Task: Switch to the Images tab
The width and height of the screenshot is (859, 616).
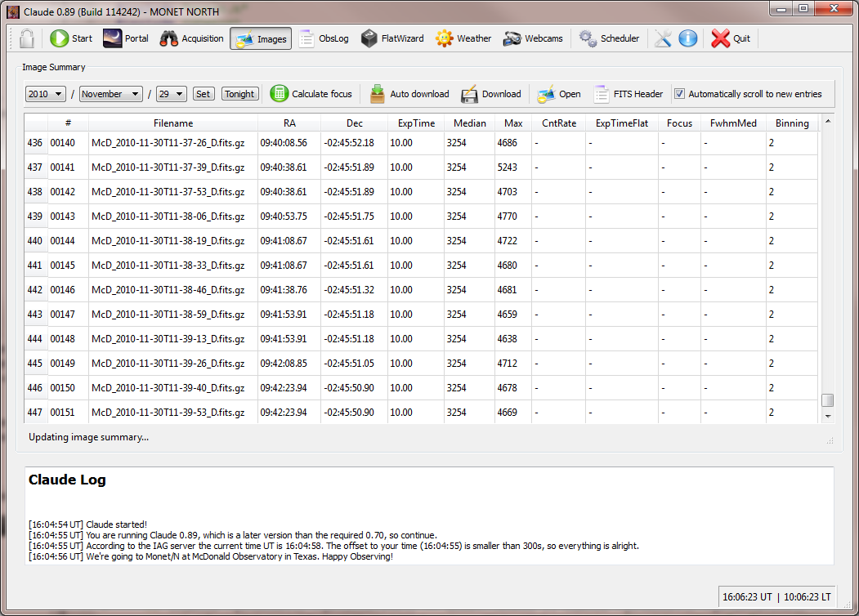Action: (261, 38)
